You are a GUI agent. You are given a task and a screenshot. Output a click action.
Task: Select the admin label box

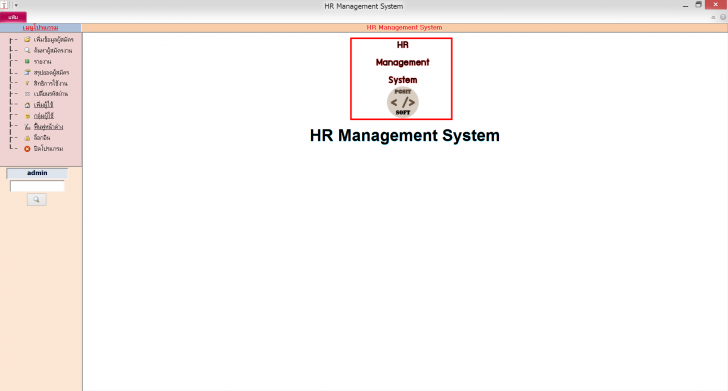click(37, 173)
